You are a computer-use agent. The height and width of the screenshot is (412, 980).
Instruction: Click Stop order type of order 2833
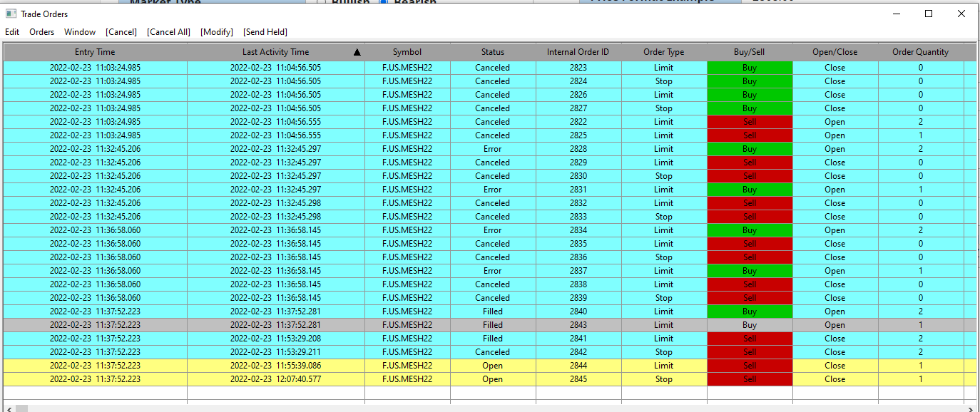click(664, 217)
